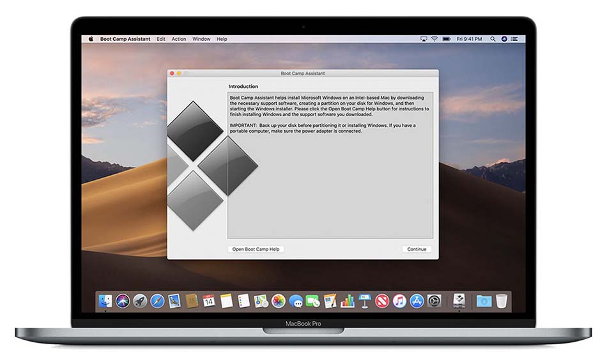Open System Preferences in the Dock
The height and width of the screenshot is (364, 607).
pos(434,301)
